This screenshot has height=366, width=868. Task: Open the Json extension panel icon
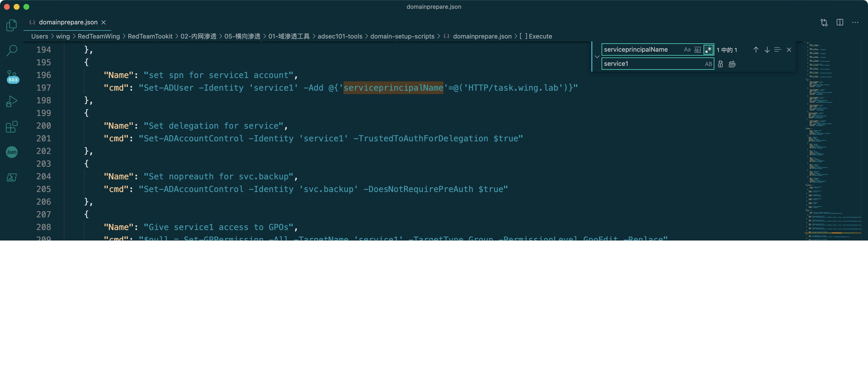point(11,152)
